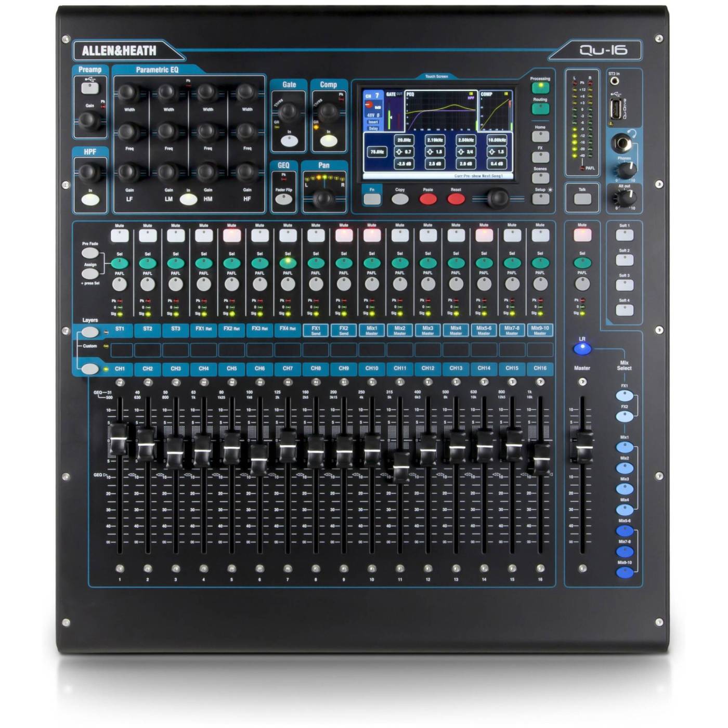This screenshot has width=728, height=728.
Task: Tap the headphone jack socket
Action: pos(622,143)
